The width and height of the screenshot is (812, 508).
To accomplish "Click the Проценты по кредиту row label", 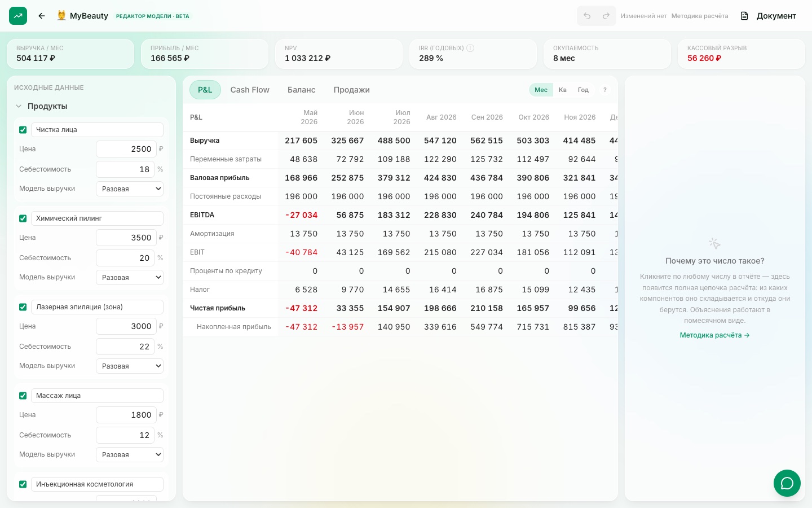I will [226, 271].
